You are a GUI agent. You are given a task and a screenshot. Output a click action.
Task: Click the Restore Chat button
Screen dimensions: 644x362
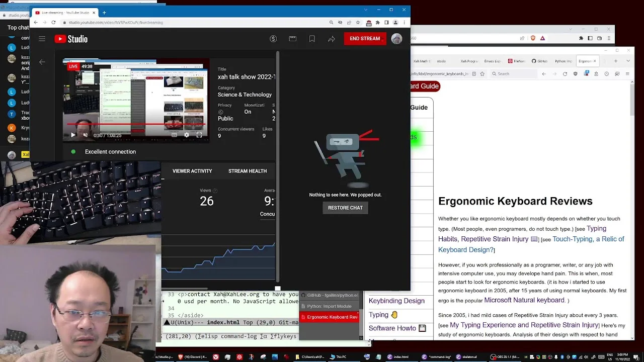click(345, 208)
